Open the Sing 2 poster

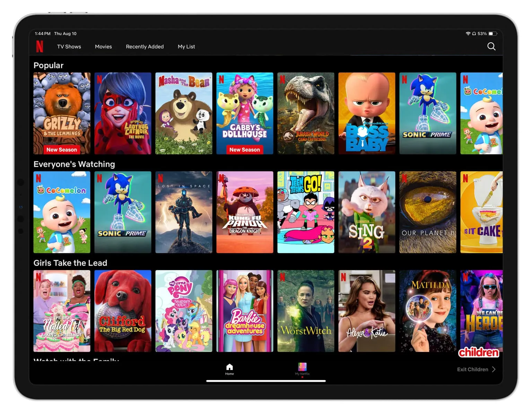click(x=367, y=212)
